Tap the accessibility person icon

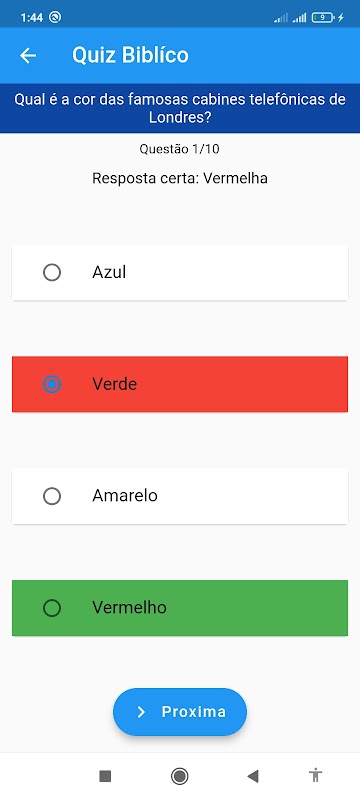[x=316, y=776]
